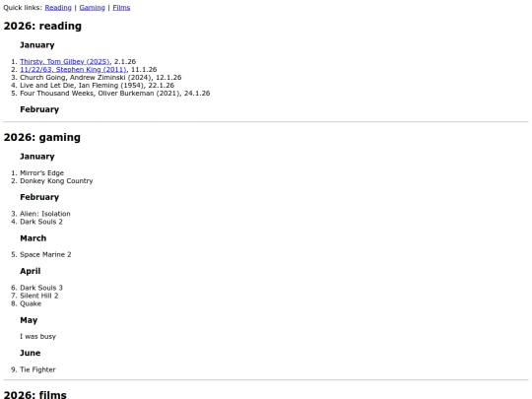Image resolution: width=532 pixels, height=399 pixels.
Task: Click the 'Silent Hill 2' entry
Action: (x=39, y=296)
